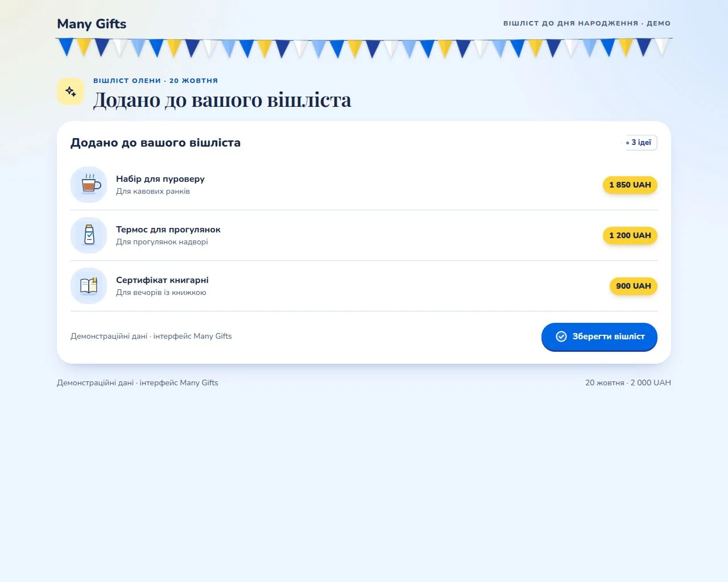The image size is (728, 582).
Task: Click the coffee cup icon for Набір для пуроверу
Action: coord(89,185)
